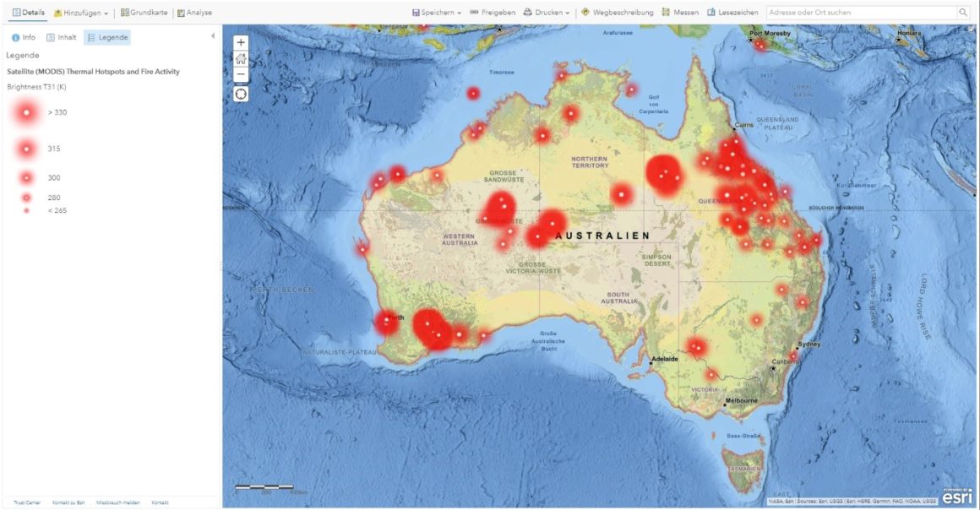Click the 'SOUTH AUSTRALIA' map label
Screen dimensions: 980x510
click(618, 297)
